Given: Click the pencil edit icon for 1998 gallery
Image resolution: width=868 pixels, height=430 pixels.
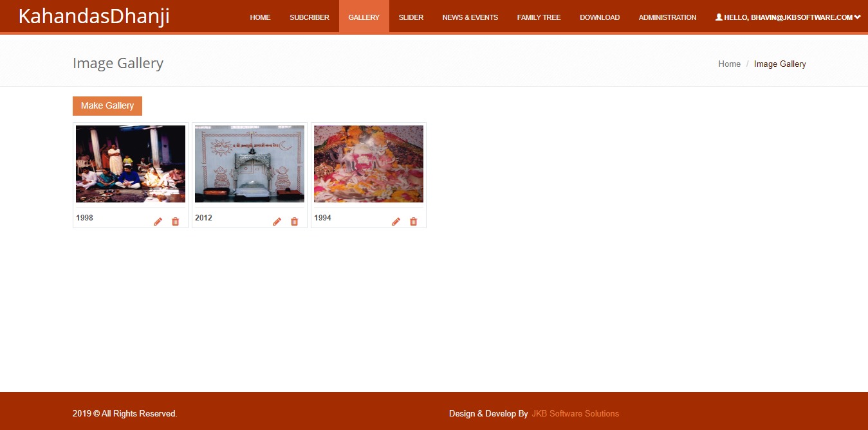Looking at the screenshot, I should click(158, 222).
